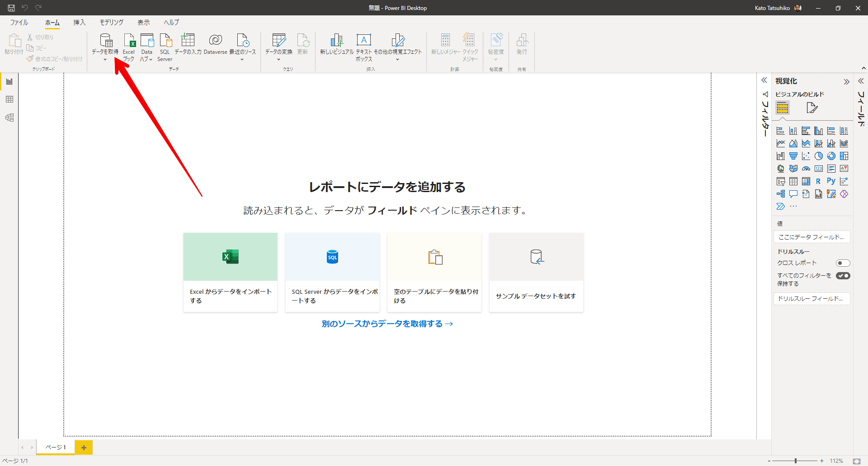Click 別のソースからデータを取得する link
868x466 pixels.
point(387,324)
